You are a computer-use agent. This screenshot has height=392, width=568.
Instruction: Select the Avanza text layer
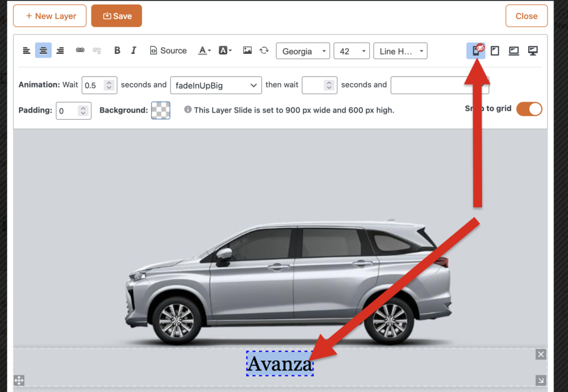(x=280, y=363)
